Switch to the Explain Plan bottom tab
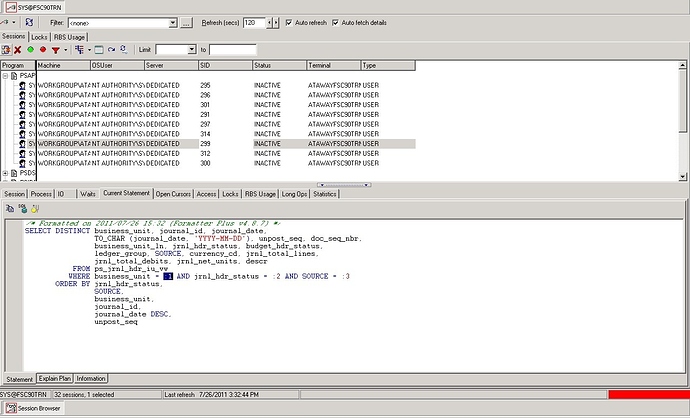The height and width of the screenshot is (418, 690). pyautogui.click(x=55, y=378)
